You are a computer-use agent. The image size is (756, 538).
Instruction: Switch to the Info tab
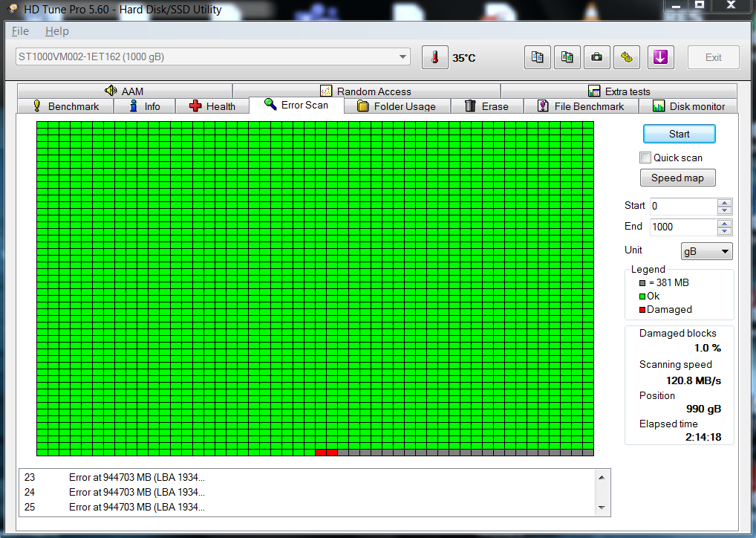145,106
